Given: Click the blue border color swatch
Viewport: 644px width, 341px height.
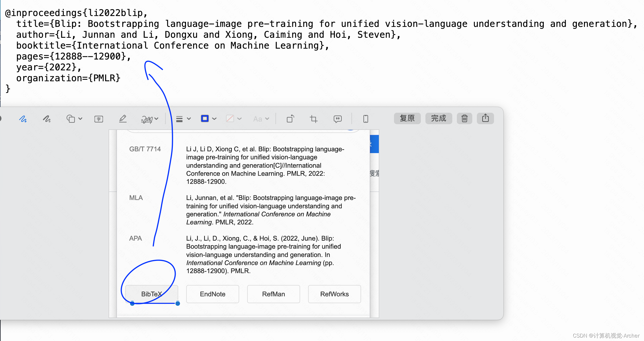Looking at the screenshot, I should [205, 118].
